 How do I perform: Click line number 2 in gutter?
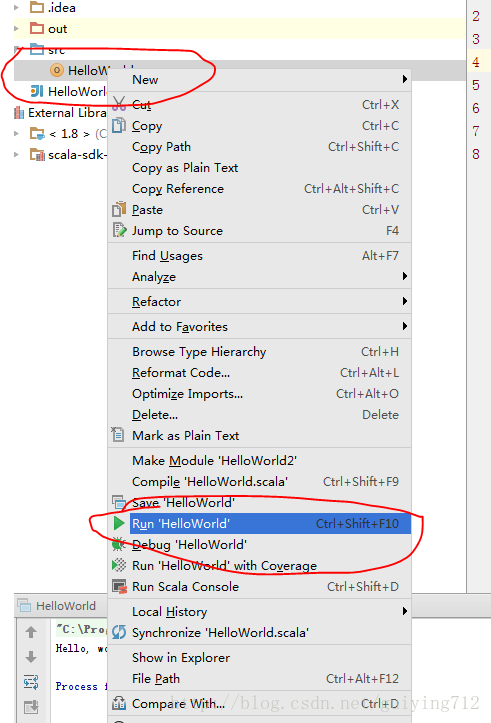476,16
